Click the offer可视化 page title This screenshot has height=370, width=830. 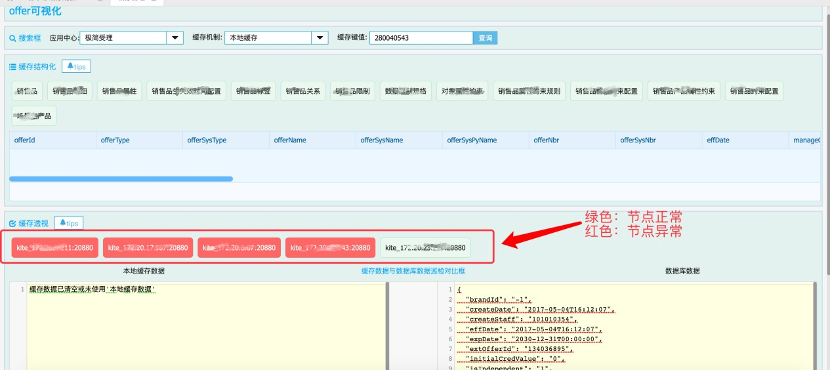tap(35, 11)
